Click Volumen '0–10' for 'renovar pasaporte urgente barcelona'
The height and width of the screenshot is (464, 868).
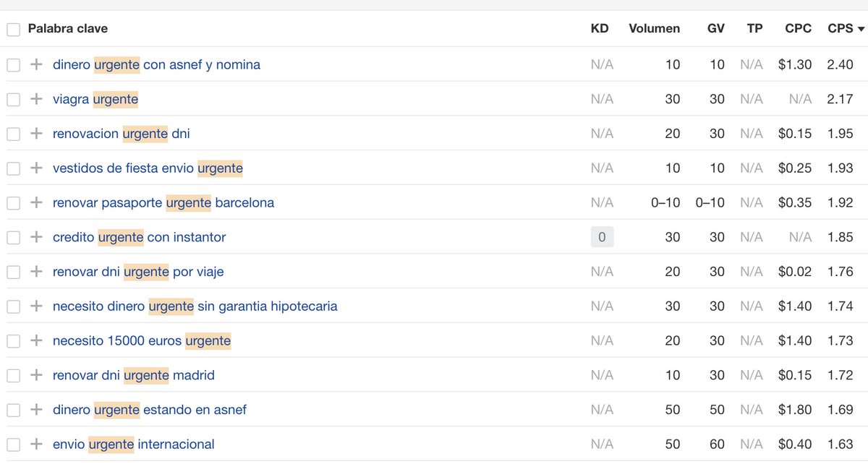tap(665, 203)
